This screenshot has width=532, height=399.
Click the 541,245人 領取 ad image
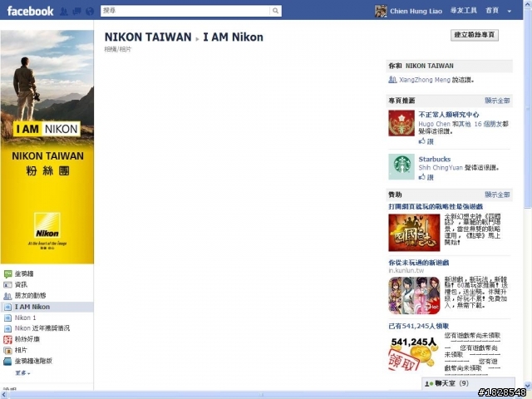tap(413, 352)
